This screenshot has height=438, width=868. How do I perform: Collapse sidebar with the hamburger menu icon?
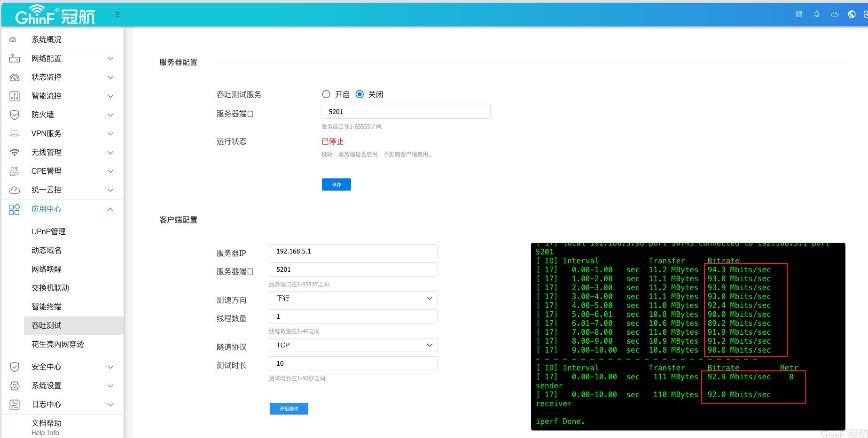point(117,15)
